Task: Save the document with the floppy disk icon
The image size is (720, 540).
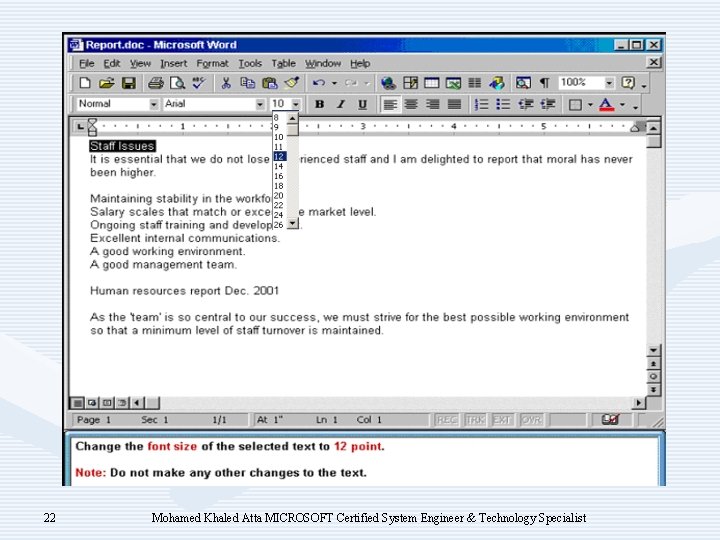Action: pos(129,83)
